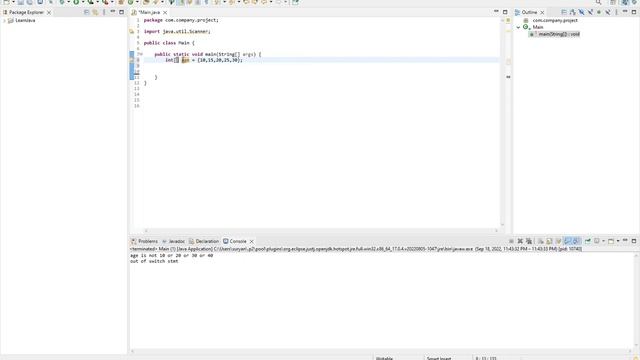Click the Terminate button in Console
The width and height of the screenshot is (640, 360).
click(x=511, y=241)
